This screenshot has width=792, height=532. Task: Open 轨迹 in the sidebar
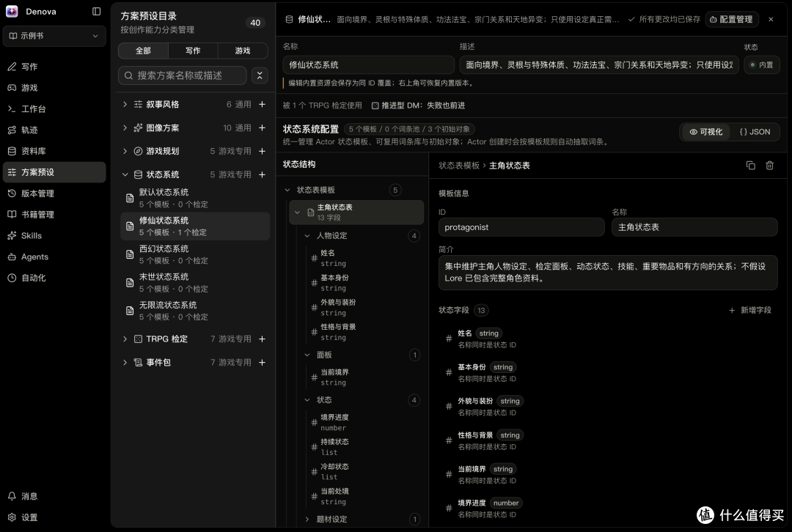click(54, 130)
